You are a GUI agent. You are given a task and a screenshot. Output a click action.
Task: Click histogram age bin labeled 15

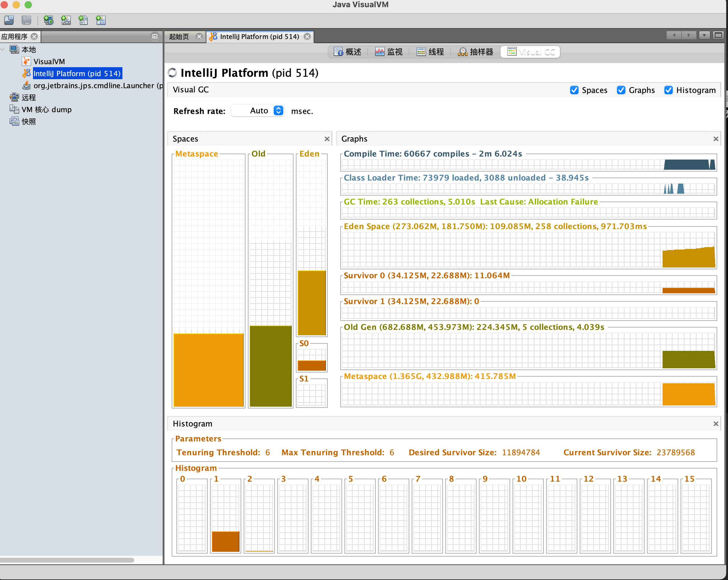(x=696, y=516)
